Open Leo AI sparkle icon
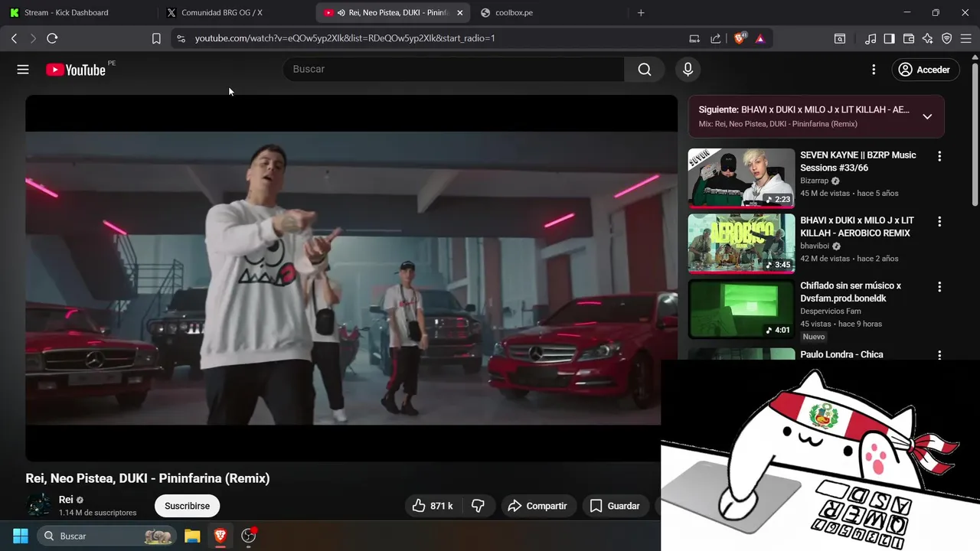Screen dimensions: 980x551 pyautogui.click(x=928, y=38)
